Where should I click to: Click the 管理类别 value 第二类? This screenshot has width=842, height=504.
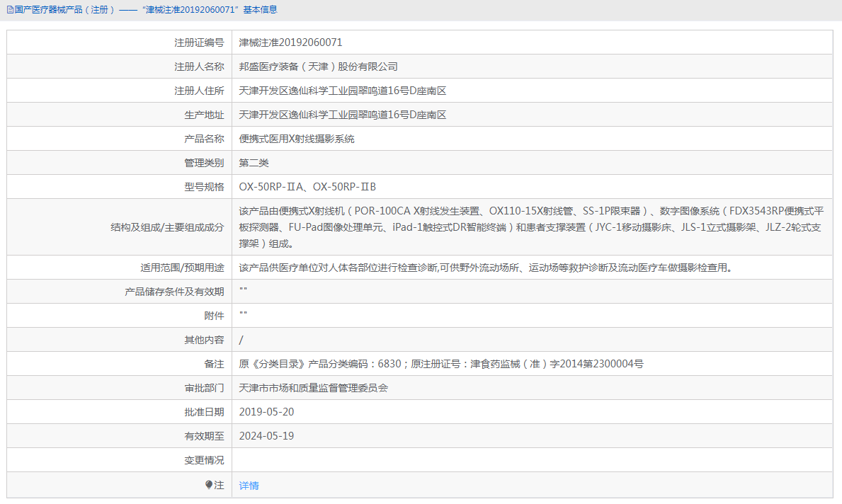tap(255, 162)
